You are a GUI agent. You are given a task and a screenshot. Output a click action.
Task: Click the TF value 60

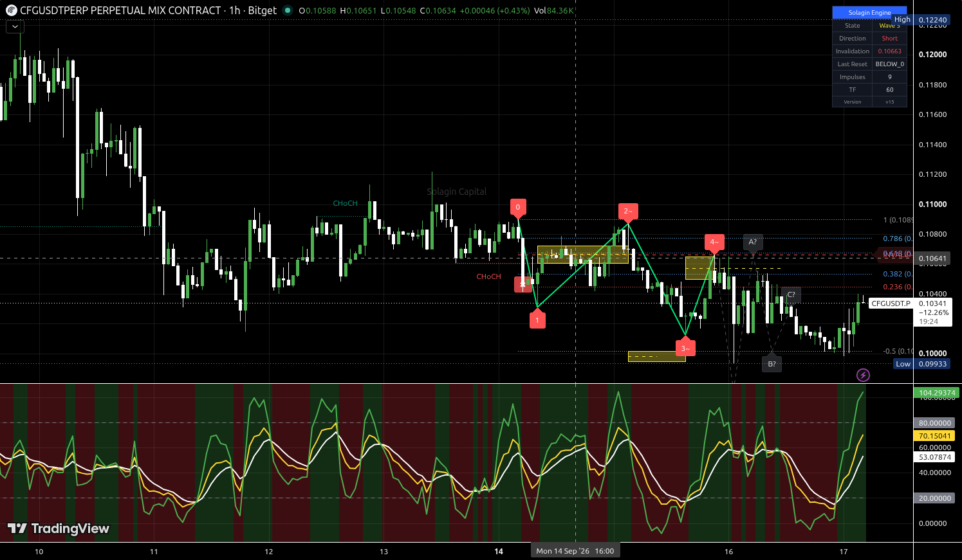pyautogui.click(x=889, y=90)
